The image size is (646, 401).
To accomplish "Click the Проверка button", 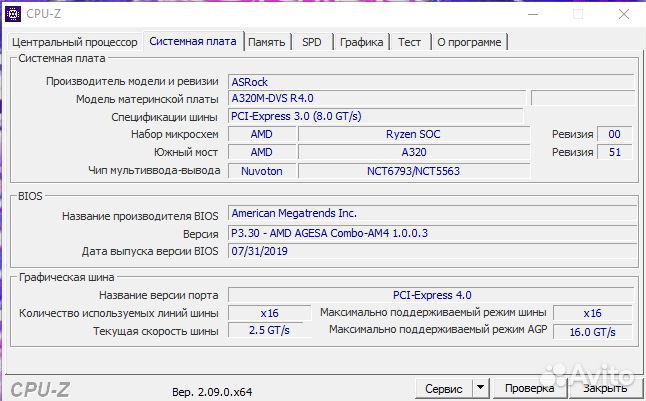I will click(x=529, y=388).
